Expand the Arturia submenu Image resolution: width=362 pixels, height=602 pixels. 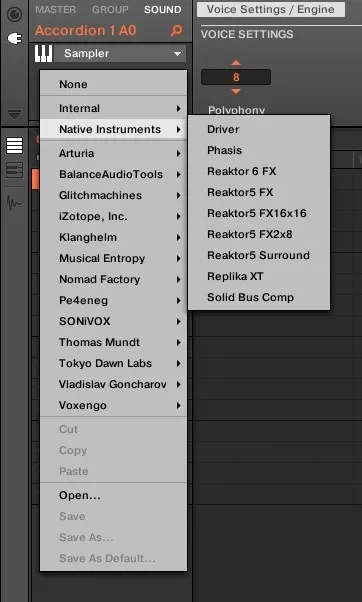(x=114, y=153)
